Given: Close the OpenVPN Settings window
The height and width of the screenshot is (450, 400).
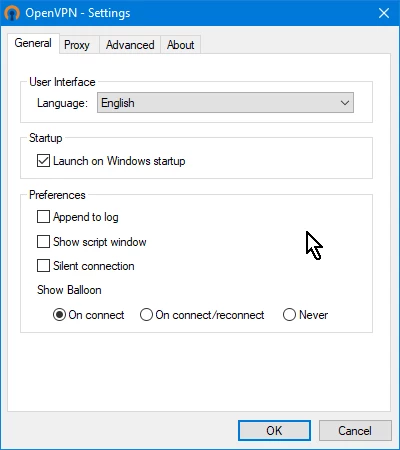Looking at the screenshot, I should click(384, 13).
